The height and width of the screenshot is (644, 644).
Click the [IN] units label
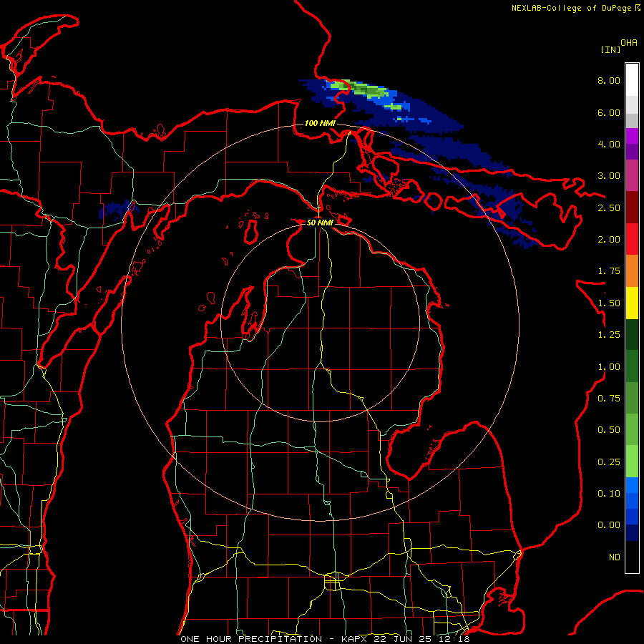pos(611,49)
